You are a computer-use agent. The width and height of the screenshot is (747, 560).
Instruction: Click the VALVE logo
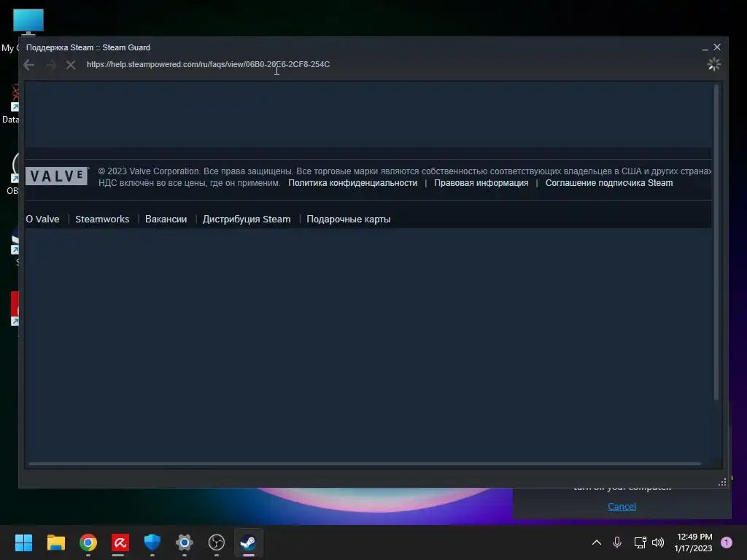click(x=57, y=176)
